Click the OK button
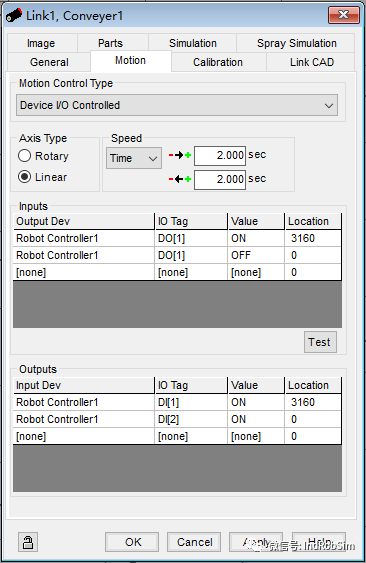The image size is (366, 563). pyautogui.click(x=132, y=541)
